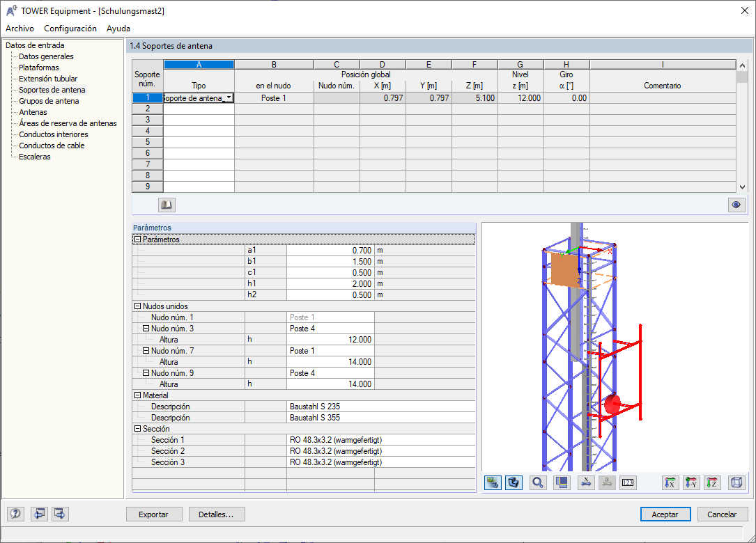Switch to isometric cube view

coord(736,482)
